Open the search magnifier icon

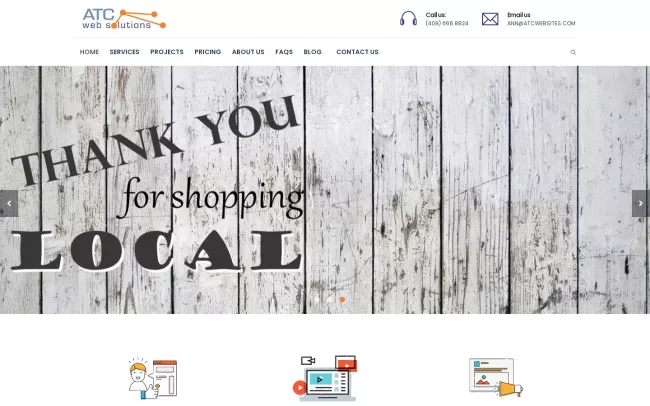click(573, 52)
